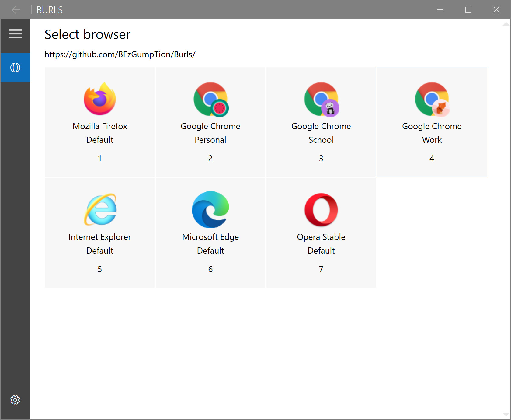Click the Chrome Work profile icon

[432, 99]
